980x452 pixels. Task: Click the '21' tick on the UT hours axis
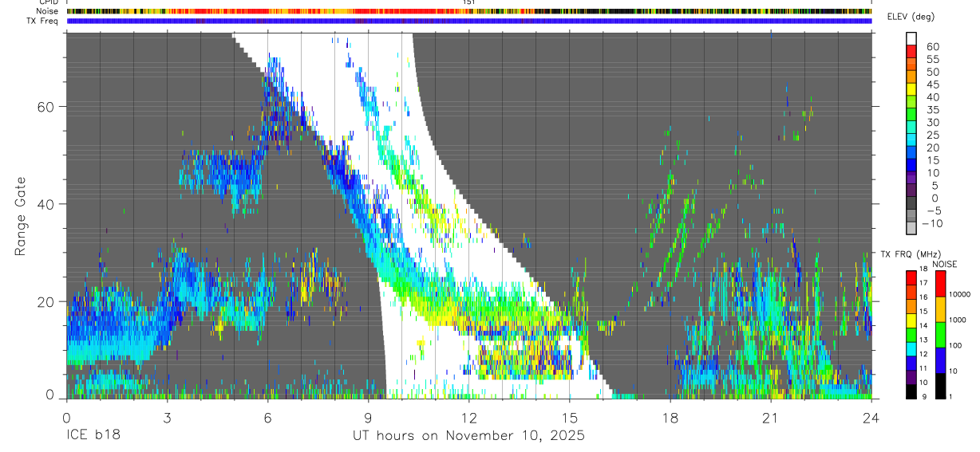771,418
